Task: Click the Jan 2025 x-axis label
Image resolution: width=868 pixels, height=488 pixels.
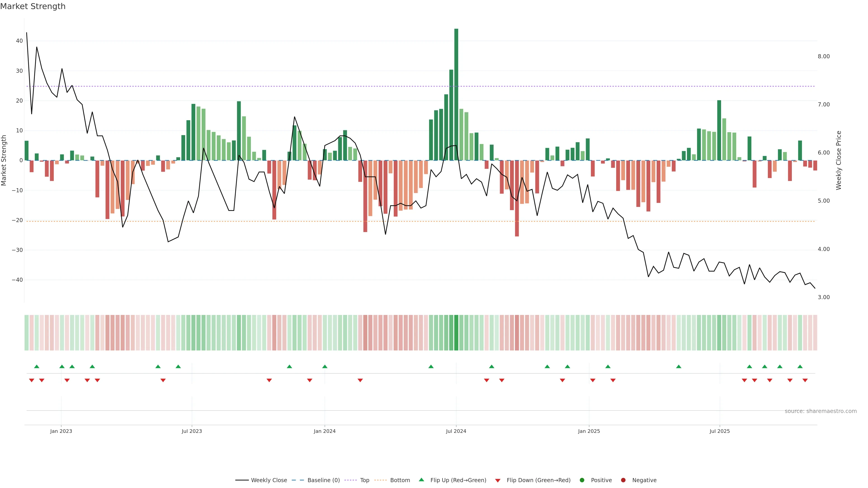Action: (589, 431)
